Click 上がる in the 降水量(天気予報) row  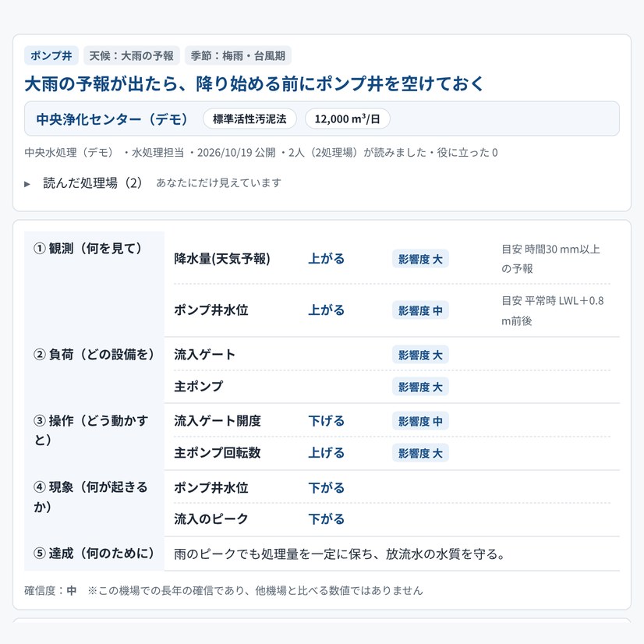click(x=327, y=259)
